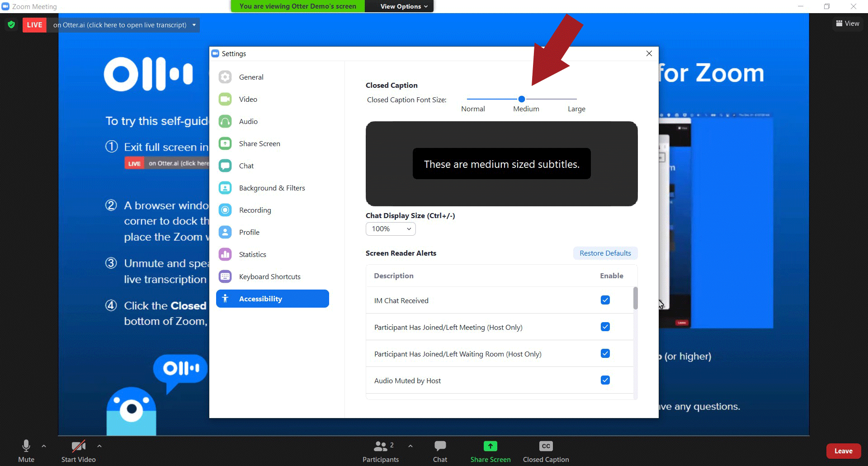The width and height of the screenshot is (868, 466).
Task: Click the red LIVE badge
Action: pyautogui.click(x=34, y=25)
